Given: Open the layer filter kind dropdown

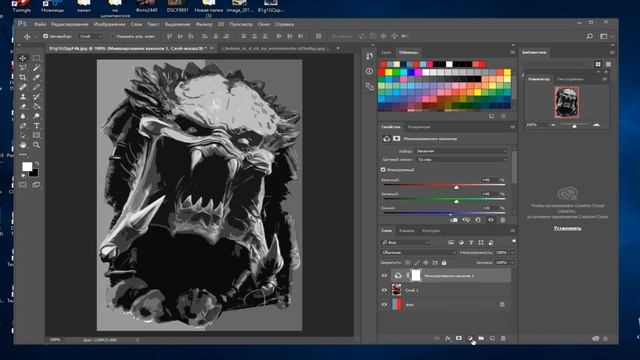Looking at the screenshot, I should (x=405, y=242).
